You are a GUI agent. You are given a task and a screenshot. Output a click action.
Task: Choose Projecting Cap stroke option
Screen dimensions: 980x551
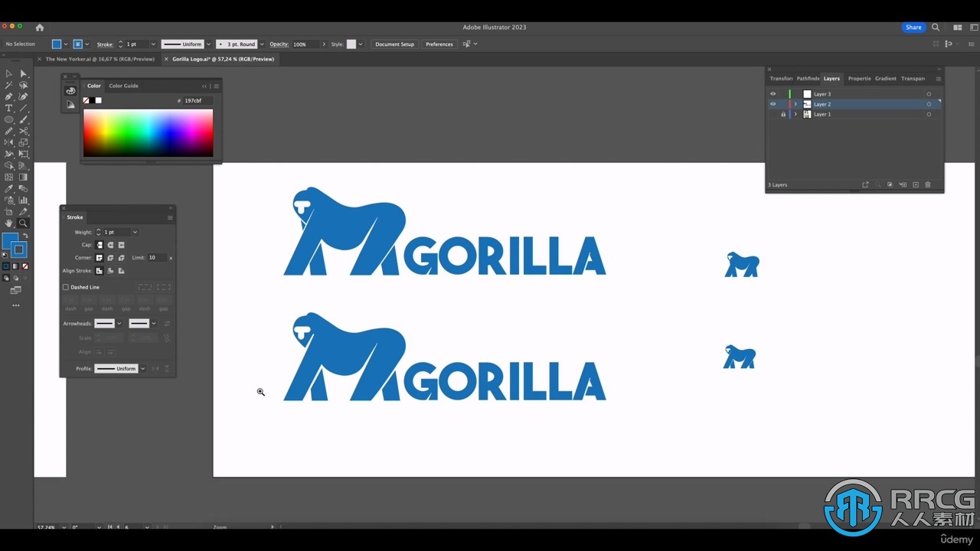(x=121, y=245)
